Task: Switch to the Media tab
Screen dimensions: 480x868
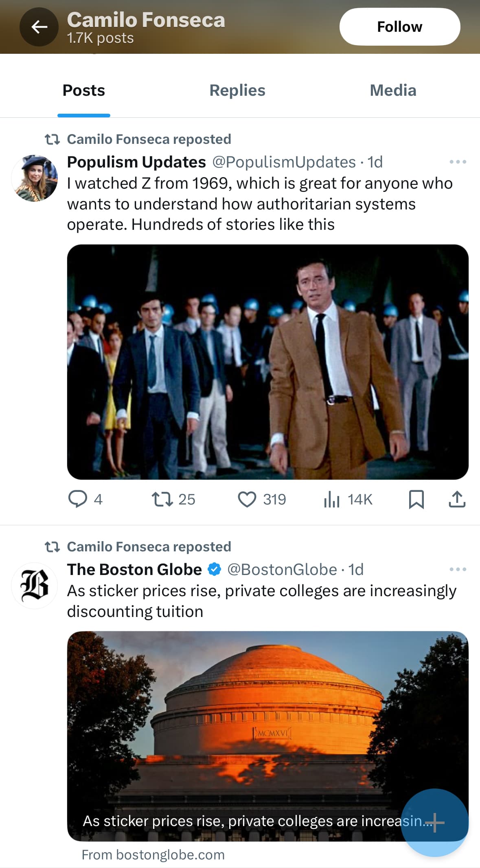Action: pos(393,90)
